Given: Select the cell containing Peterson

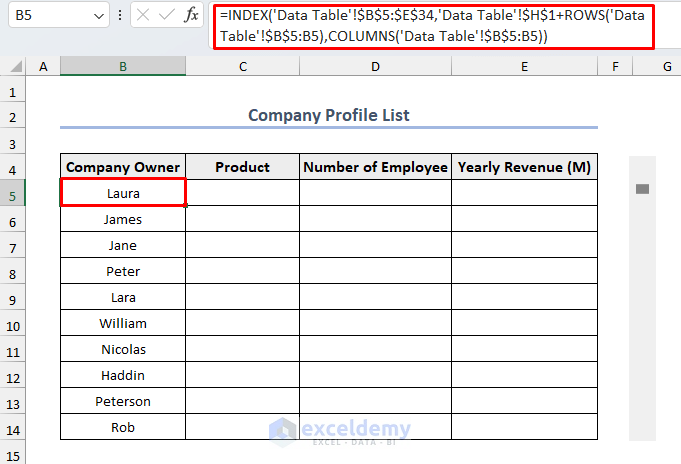Looking at the screenshot, I should coord(123,401).
